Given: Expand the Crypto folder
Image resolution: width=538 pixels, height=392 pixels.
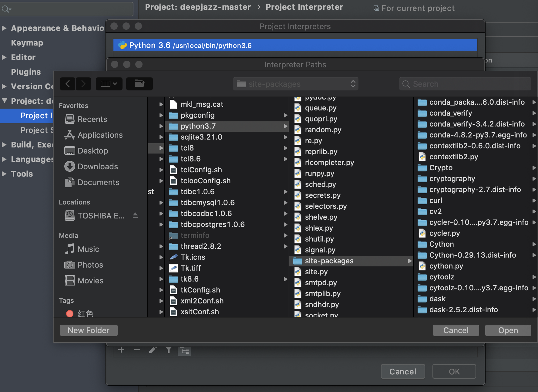Looking at the screenshot, I should (x=534, y=167).
